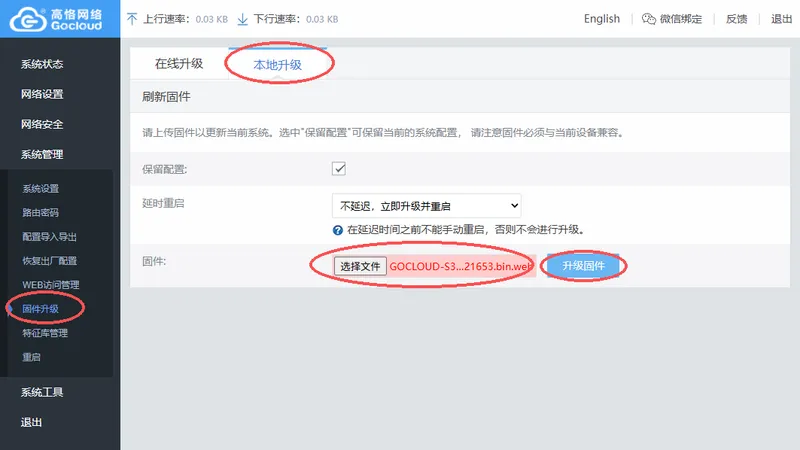Select 特征库管理 submenu item
The image size is (800, 450).
(45, 333)
